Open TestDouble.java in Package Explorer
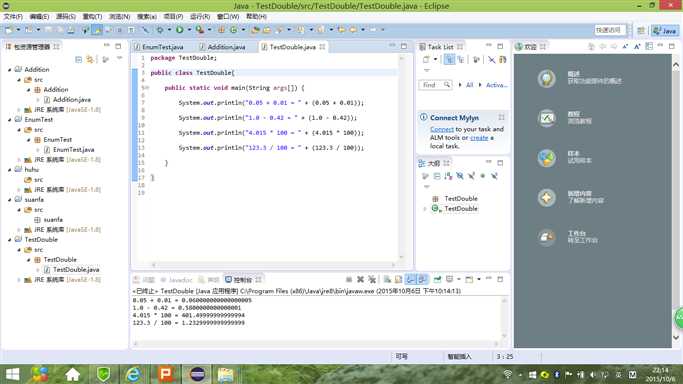The height and width of the screenshot is (384, 683). point(76,269)
